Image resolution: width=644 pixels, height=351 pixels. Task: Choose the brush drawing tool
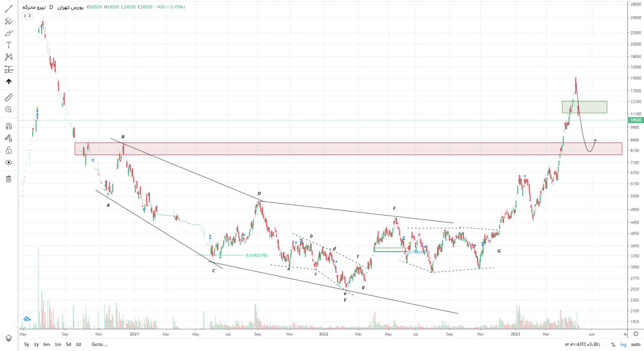coord(9,33)
